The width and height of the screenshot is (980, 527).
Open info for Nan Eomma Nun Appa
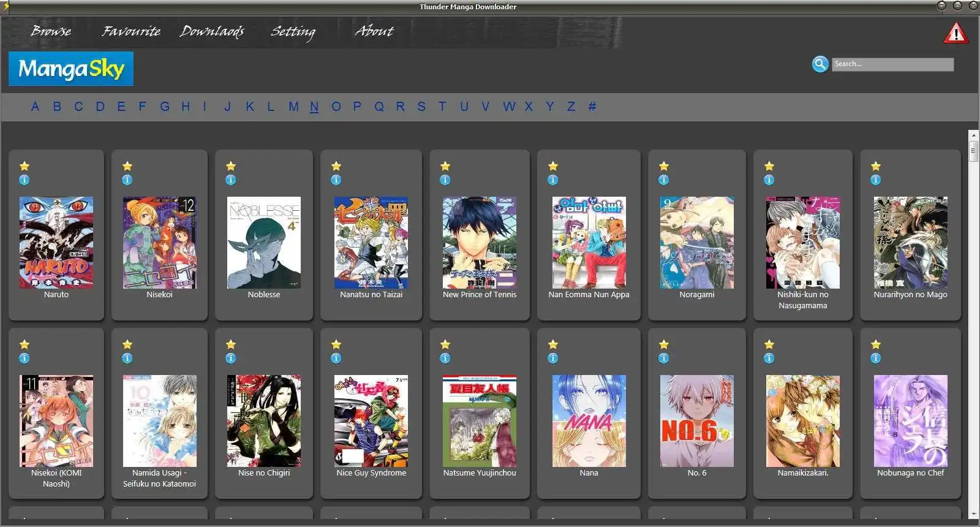point(553,180)
